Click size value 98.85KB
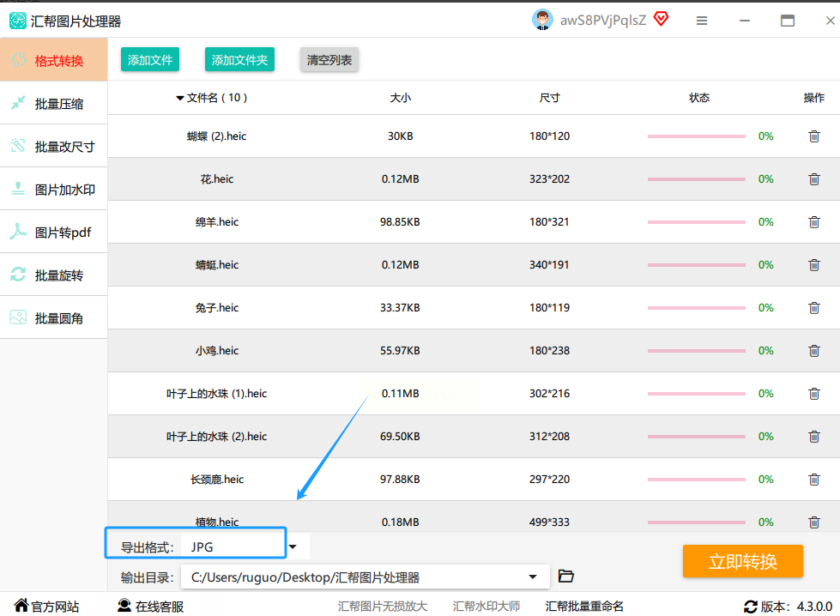This screenshot has height=616, width=840. pyautogui.click(x=400, y=221)
